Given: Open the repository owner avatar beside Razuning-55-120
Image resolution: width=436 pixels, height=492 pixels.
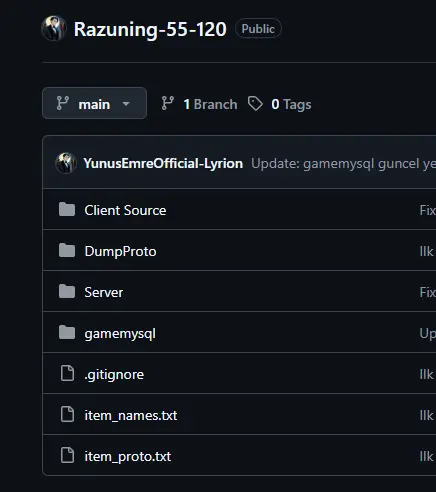Looking at the screenshot, I should 54,28.
